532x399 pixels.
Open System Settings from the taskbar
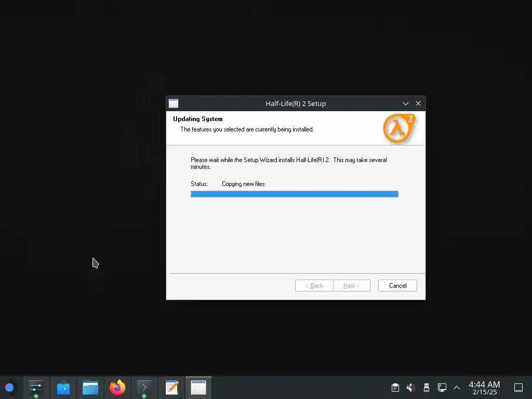(x=36, y=388)
